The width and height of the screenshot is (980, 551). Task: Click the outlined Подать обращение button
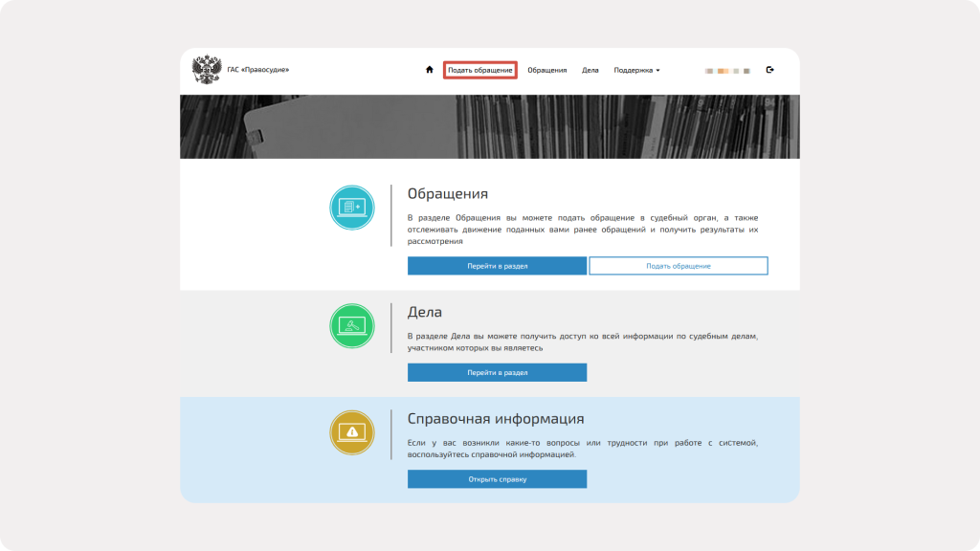pyautogui.click(x=679, y=266)
